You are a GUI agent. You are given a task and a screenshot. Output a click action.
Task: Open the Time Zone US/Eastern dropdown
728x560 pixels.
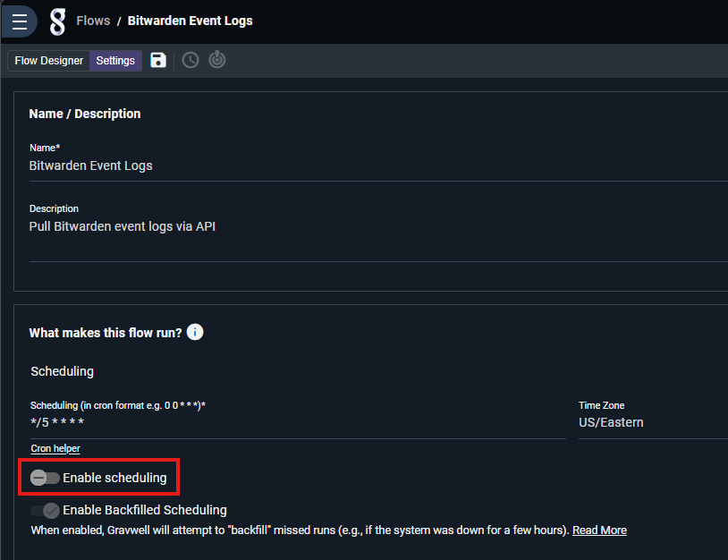click(653, 422)
